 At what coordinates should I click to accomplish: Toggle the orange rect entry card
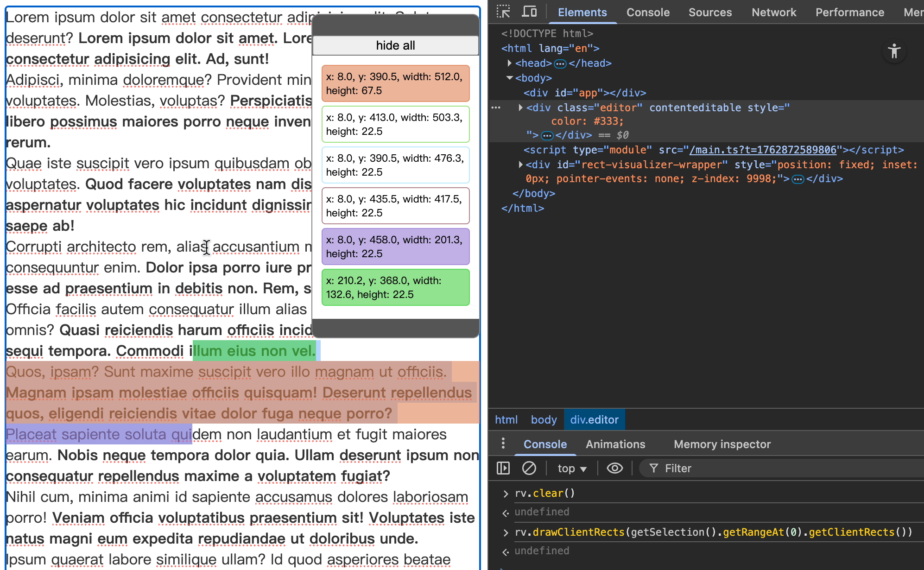click(x=395, y=83)
